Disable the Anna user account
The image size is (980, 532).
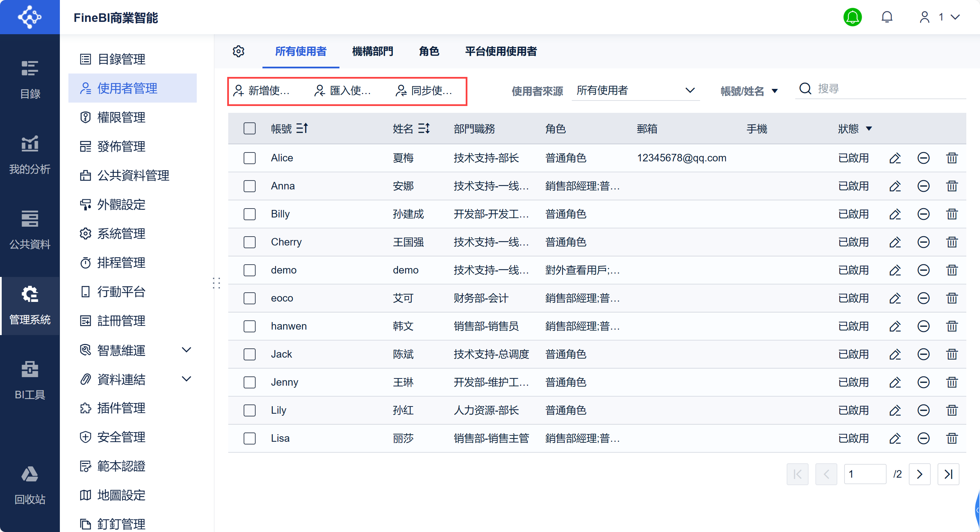pos(923,186)
